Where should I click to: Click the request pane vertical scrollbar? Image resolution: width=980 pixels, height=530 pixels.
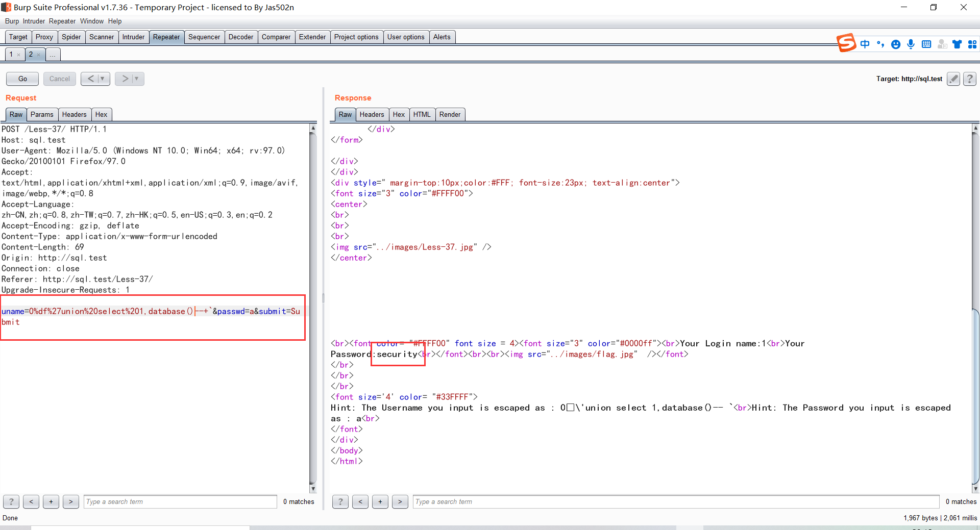click(x=313, y=308)
